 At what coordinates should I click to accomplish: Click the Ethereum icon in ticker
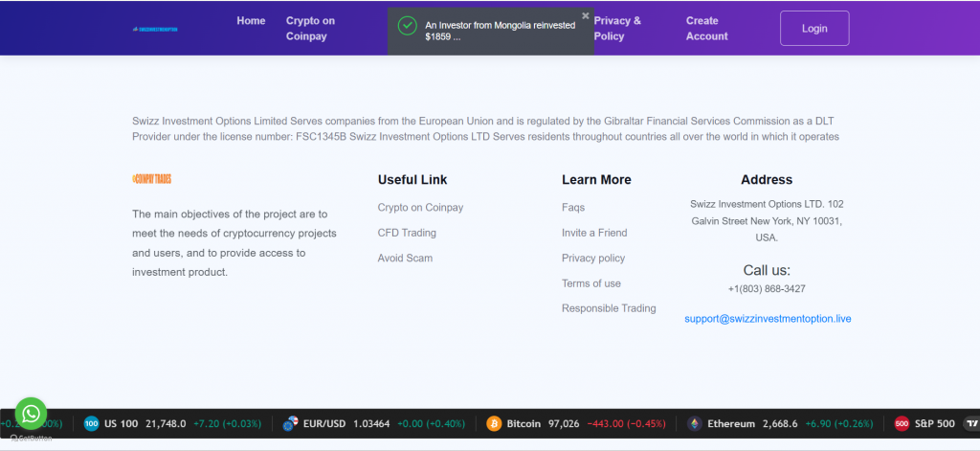click(695, 423)
